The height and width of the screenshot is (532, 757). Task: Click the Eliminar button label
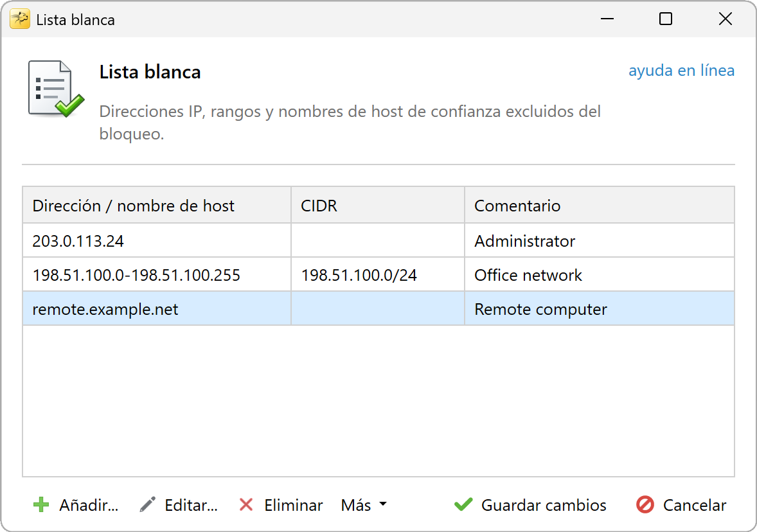(294, 505)
